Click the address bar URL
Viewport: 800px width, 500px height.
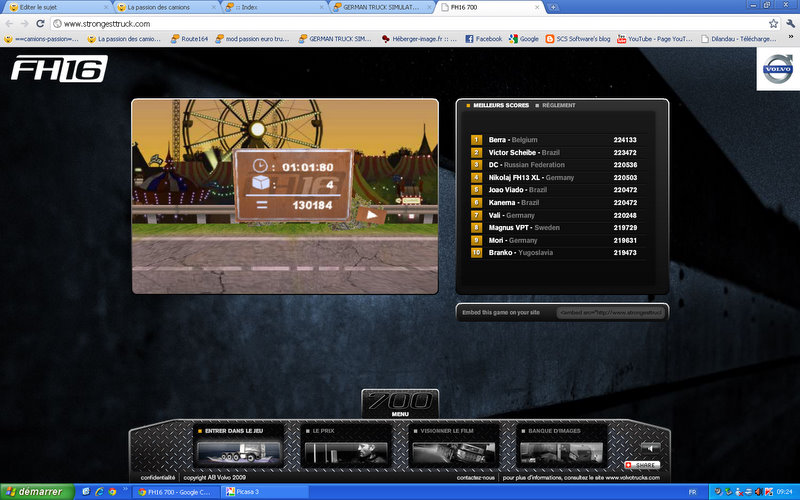pyautogui.click(x=107, y=23)
